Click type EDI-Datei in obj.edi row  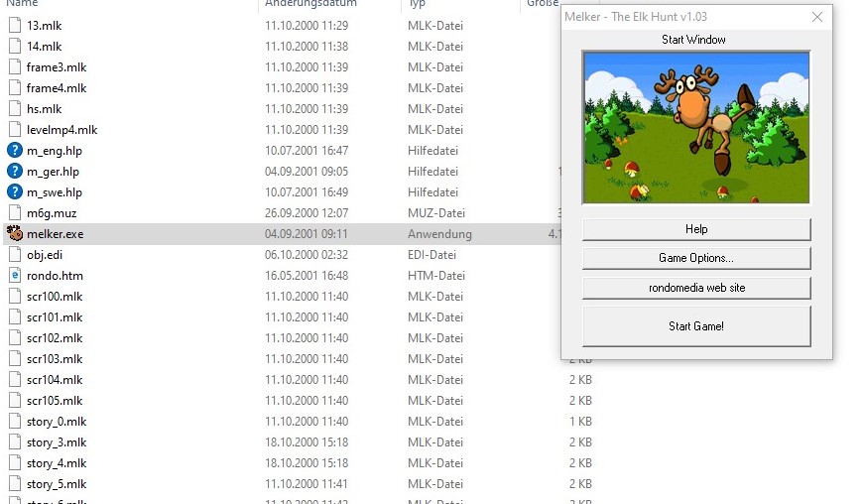(x=432, y=255)
